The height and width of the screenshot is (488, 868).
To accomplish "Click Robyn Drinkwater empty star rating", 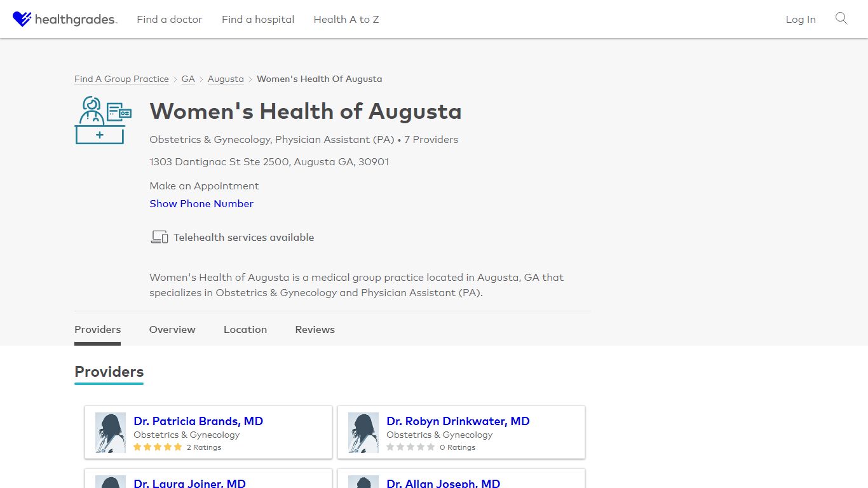I will 410,447.
